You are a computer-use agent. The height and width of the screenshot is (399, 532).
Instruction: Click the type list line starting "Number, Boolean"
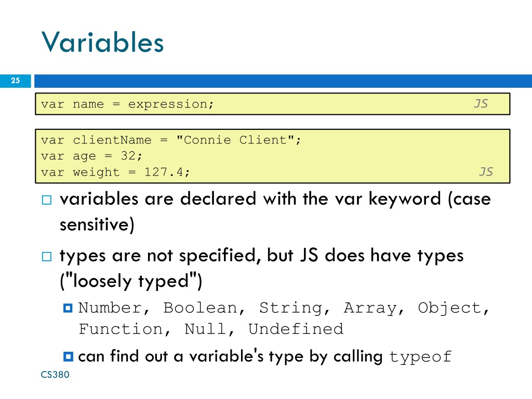[284, 308]
